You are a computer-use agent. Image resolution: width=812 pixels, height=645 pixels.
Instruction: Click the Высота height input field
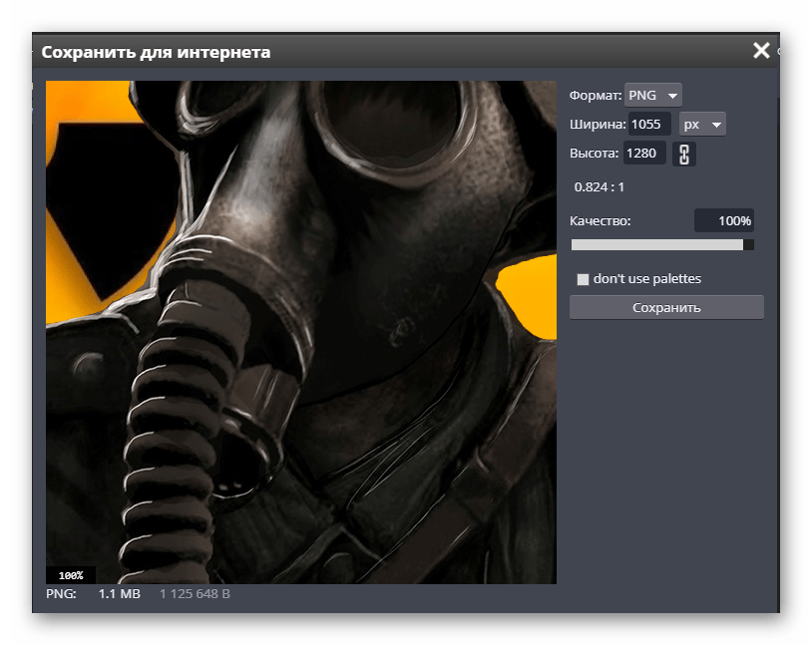coord(644,154)
